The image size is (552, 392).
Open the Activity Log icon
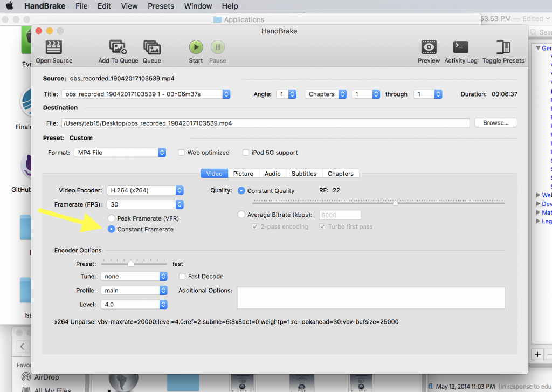point(460,47)
